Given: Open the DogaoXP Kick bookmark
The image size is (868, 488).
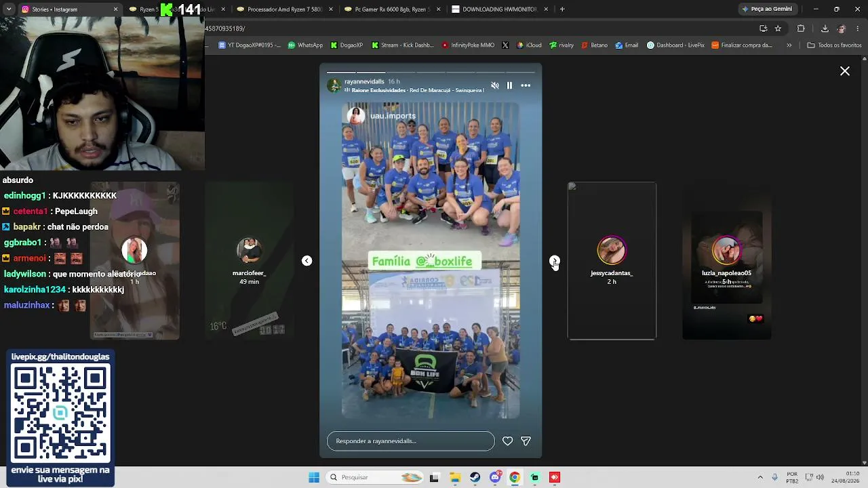Looking at the screenshot, I should pyautogui.click(x=347, y=45).
